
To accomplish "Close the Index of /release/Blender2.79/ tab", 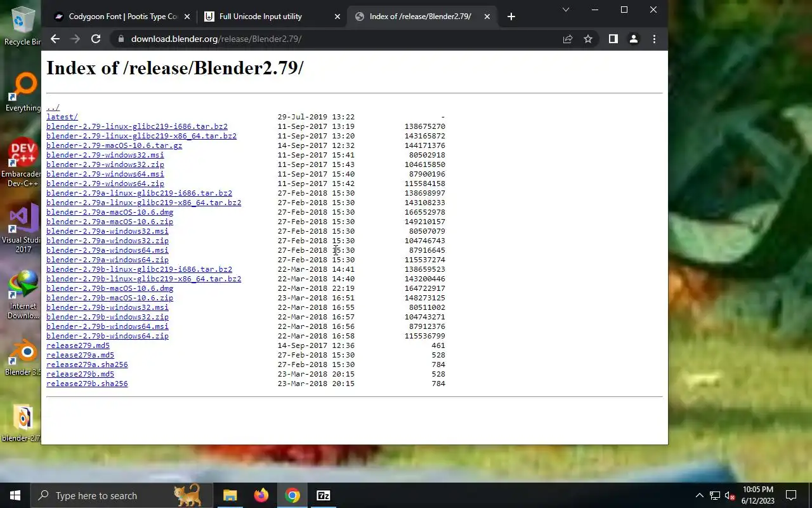I will (487, 17).
